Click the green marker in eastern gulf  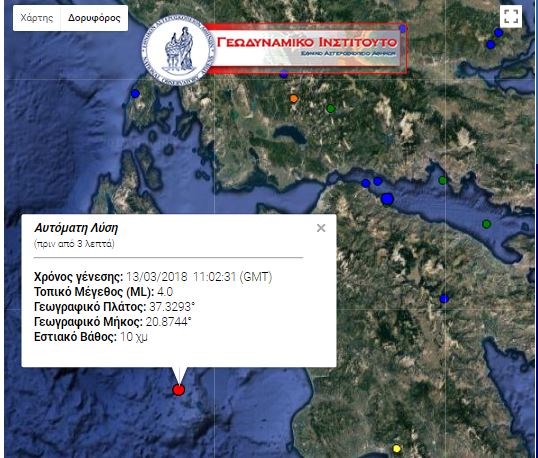coord(487,224)
